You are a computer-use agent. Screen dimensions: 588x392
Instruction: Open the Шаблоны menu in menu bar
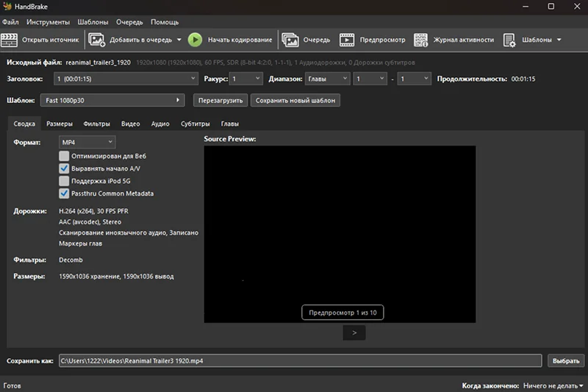point(93,22)
